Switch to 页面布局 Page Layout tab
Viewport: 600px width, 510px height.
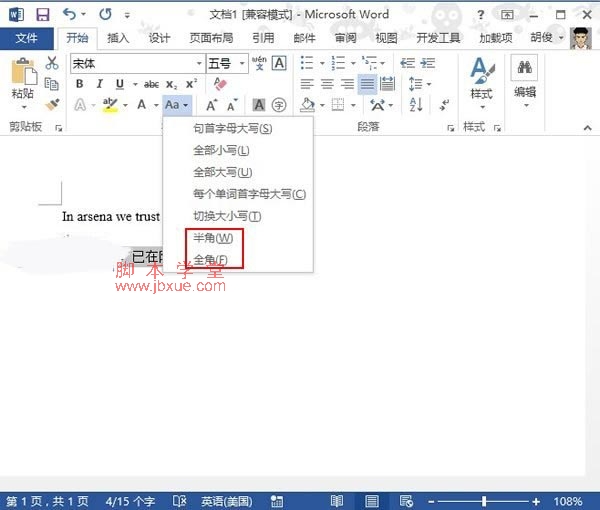pyautogui.click(x=211, y=38)
